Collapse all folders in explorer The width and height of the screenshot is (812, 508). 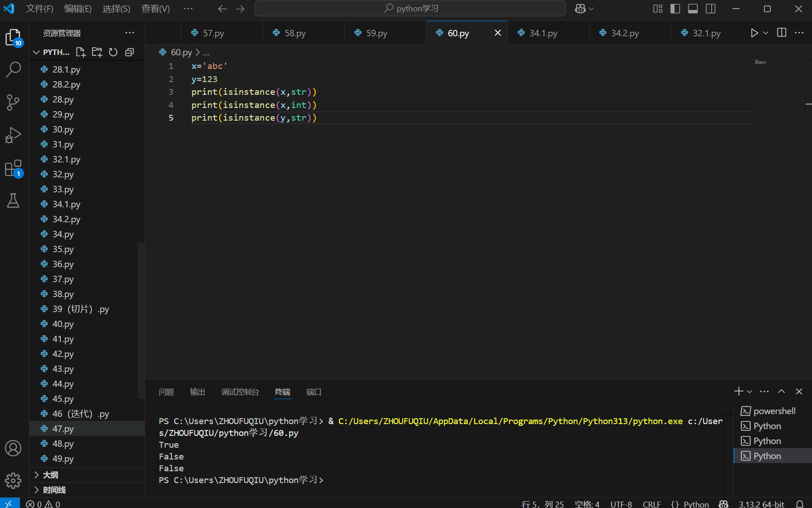point(130,52)
